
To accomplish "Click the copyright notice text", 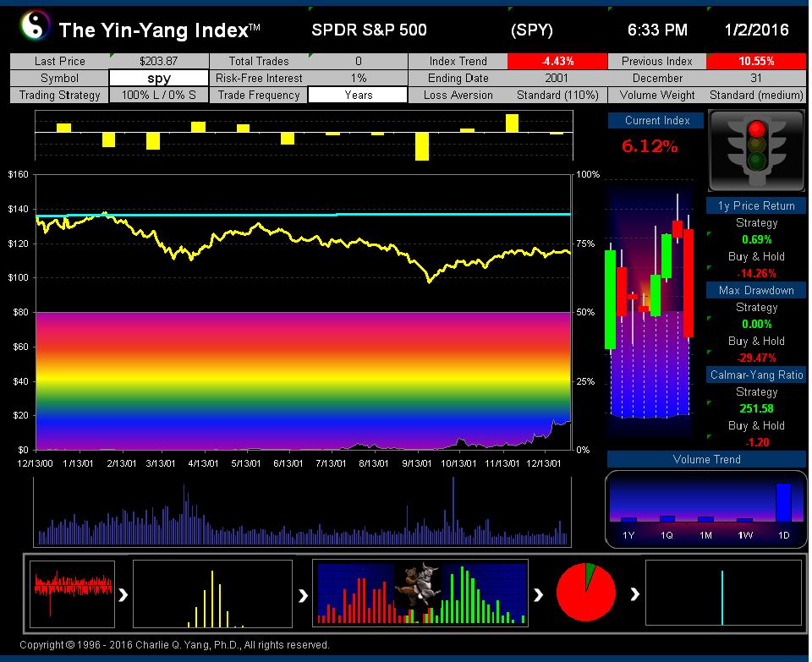I will point(174,645).
